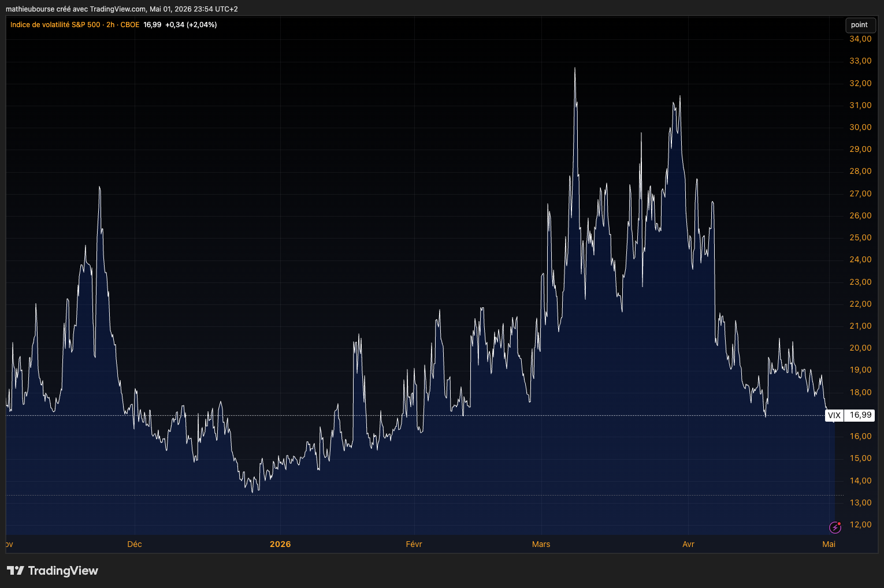Click the pink lightning bolt icon
Image resolution: width=884 pixels, height=588 pixels.
835,527
